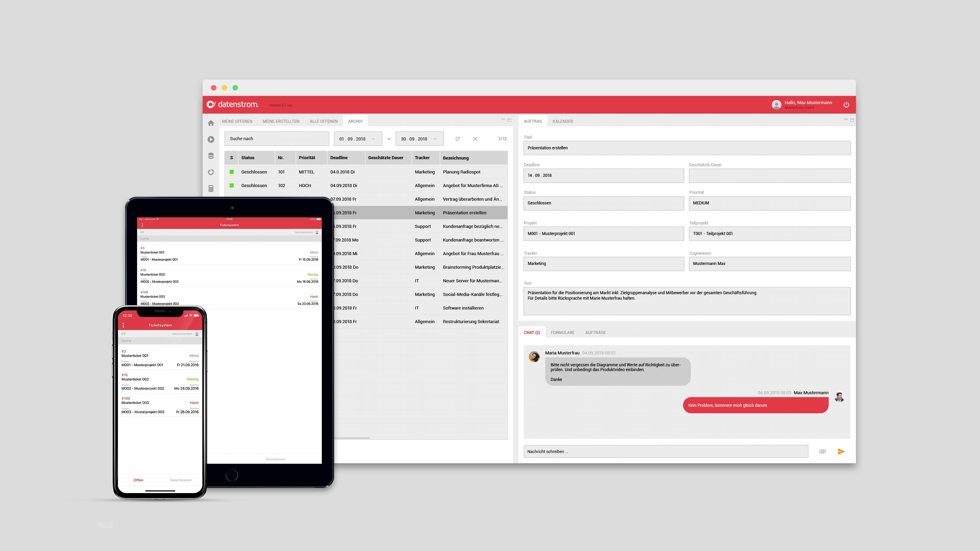The width and height of the screenshot is (980, 551).
Task: Switch to the ALLE OFFENEN tab
Action: point(323,121)
